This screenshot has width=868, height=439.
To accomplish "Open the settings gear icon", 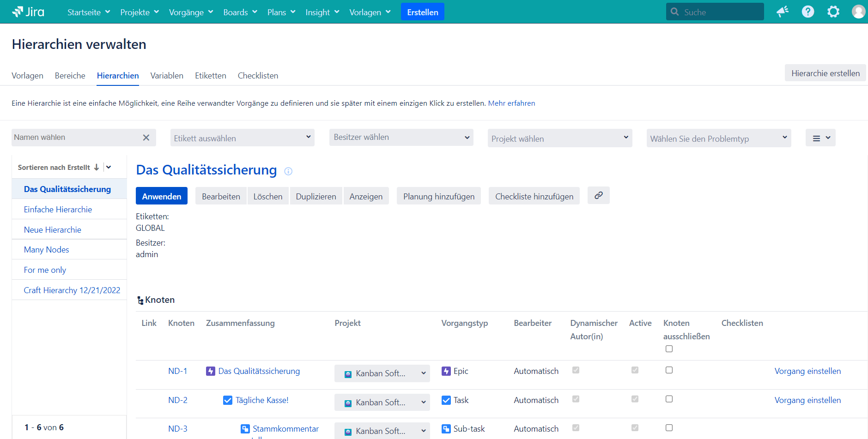I will click(x=833, y=12).
